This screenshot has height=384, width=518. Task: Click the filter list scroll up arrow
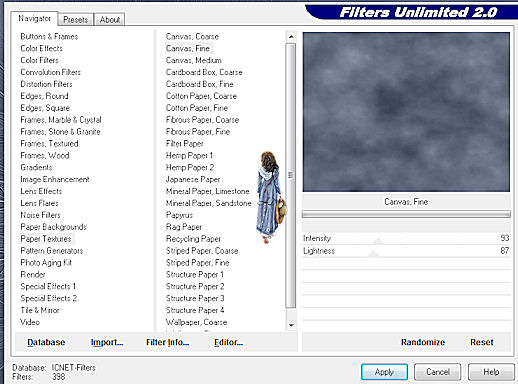pyautogui.click(x=291, y=36)
